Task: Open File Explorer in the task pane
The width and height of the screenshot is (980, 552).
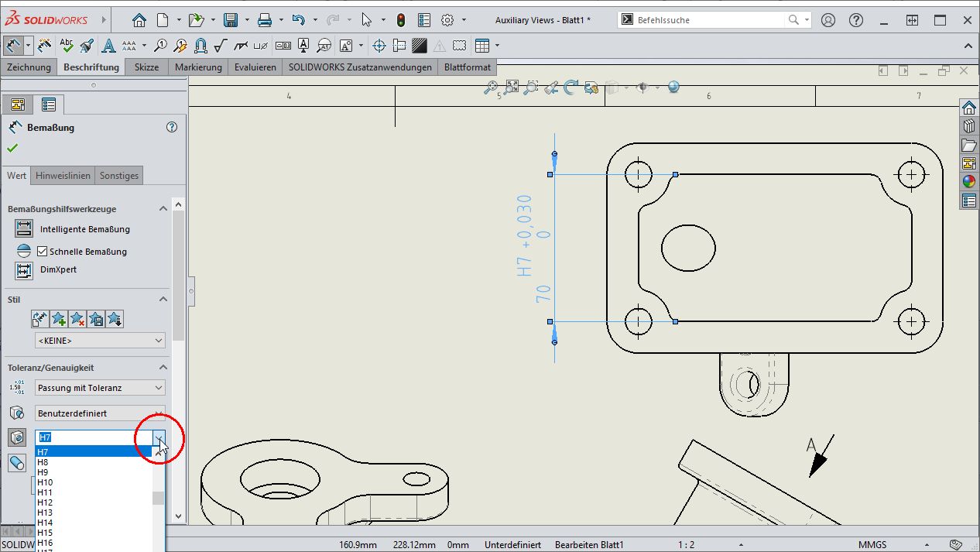Action: click(968, 145)
